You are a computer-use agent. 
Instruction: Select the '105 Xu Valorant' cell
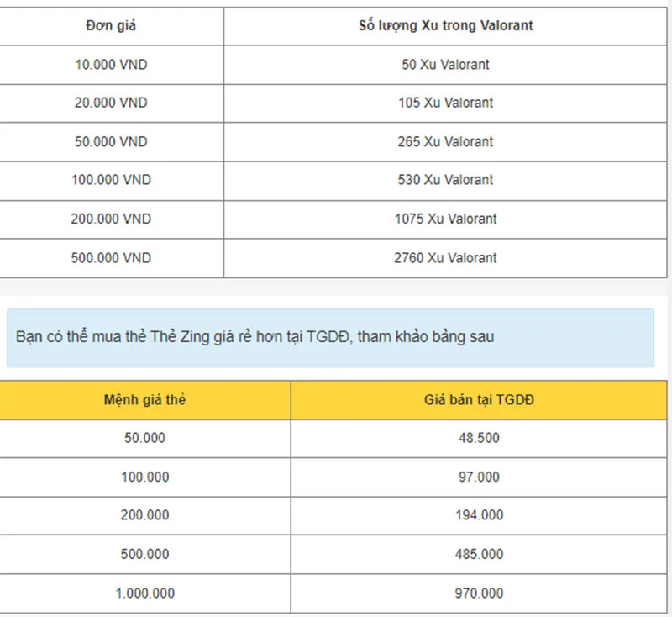pyautogui.click(x=445, y=103)
